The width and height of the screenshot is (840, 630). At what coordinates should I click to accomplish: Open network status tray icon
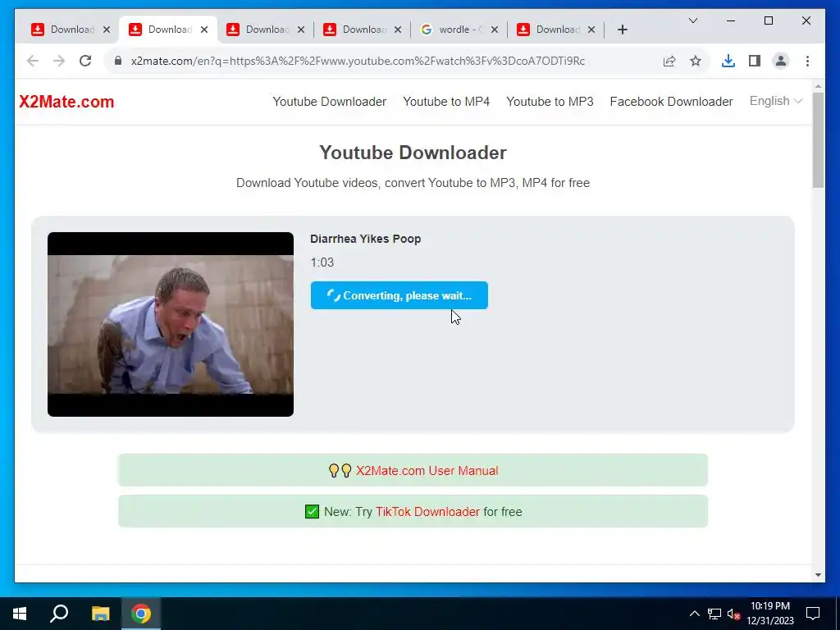click(714, 614)
